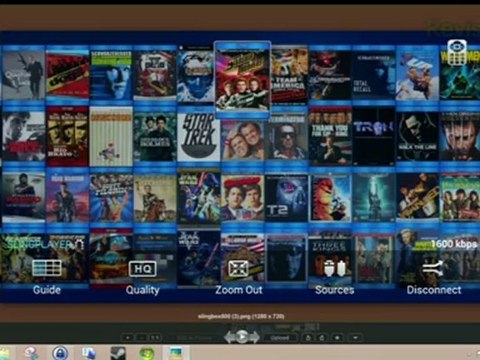
Task: Click the Zoom Out screen icon
Action: pos(238,268)
